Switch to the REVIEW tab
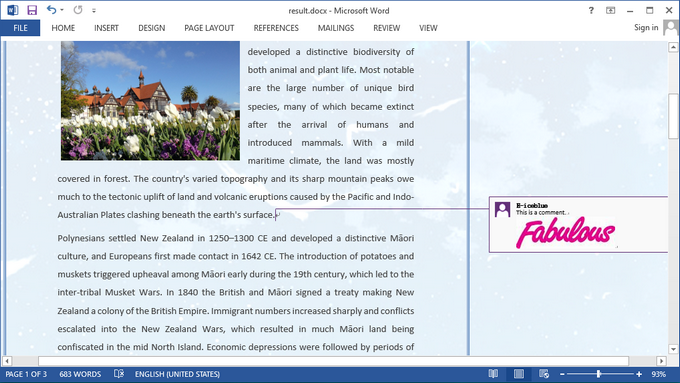Screen dimensions: 680x383 click(x=386, y=28)
